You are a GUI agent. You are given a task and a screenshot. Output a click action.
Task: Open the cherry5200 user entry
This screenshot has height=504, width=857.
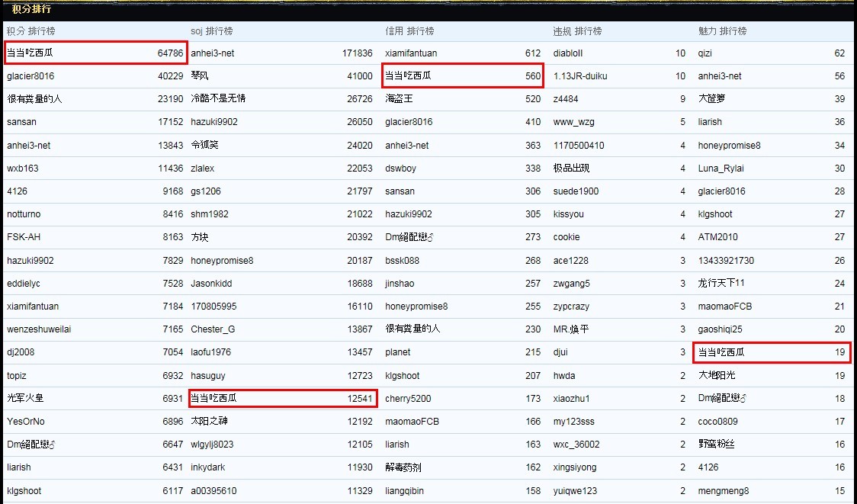pos(408,399)
